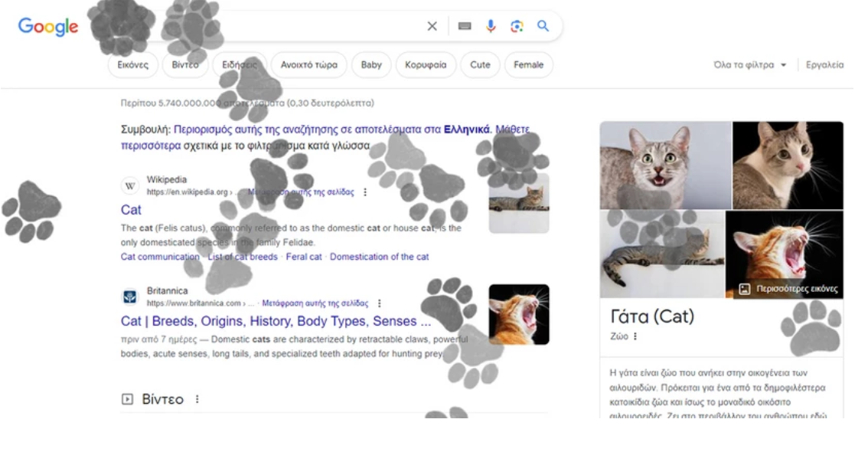Select the Κορυφαία filter chip

click(426, 65)
